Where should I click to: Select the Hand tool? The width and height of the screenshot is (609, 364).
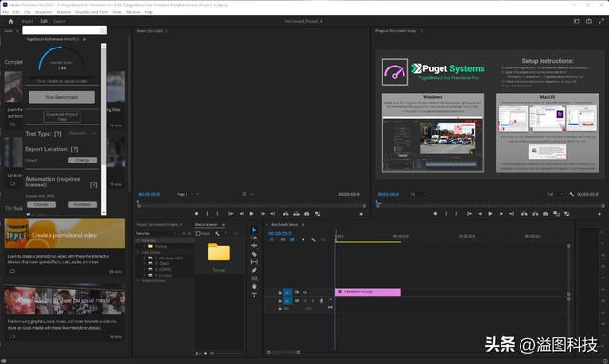(x=254, y=287)
